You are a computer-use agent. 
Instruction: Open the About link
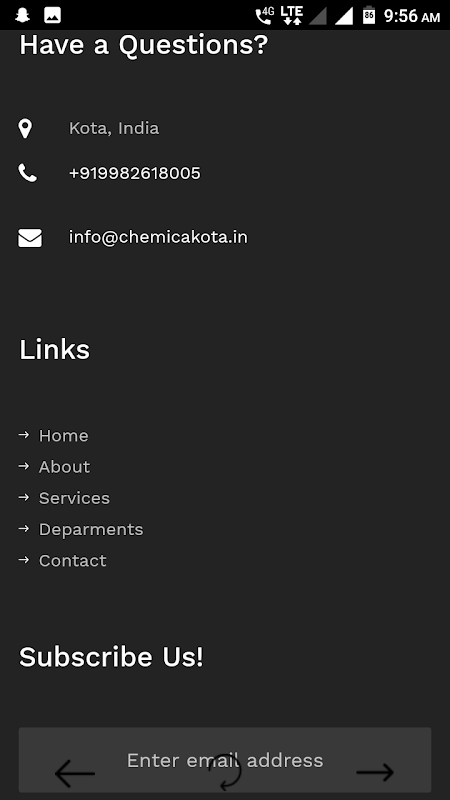64,467
